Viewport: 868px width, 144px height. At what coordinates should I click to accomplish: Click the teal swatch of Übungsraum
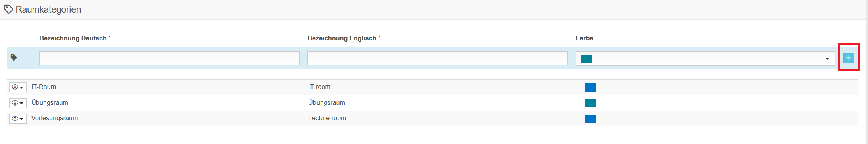[590, 103]
